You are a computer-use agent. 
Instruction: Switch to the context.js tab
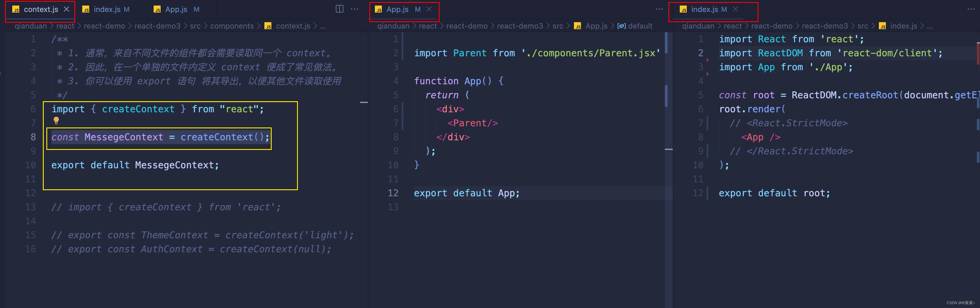40,10
